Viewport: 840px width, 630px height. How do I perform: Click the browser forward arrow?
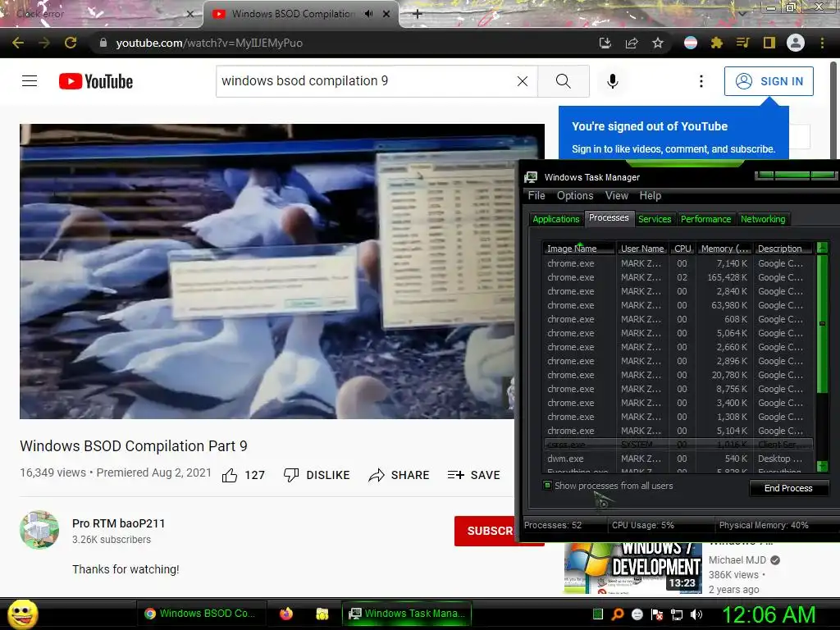pyautogui.click(x=44, y=43)
